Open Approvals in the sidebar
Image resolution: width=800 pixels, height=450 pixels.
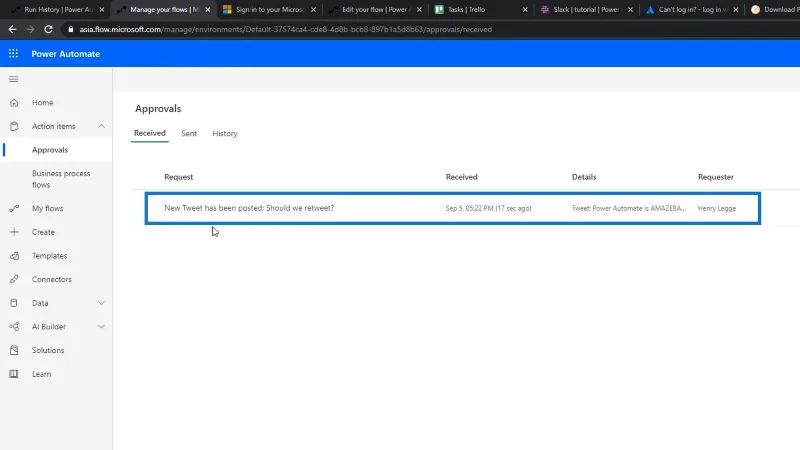click(x=50, y=150)
